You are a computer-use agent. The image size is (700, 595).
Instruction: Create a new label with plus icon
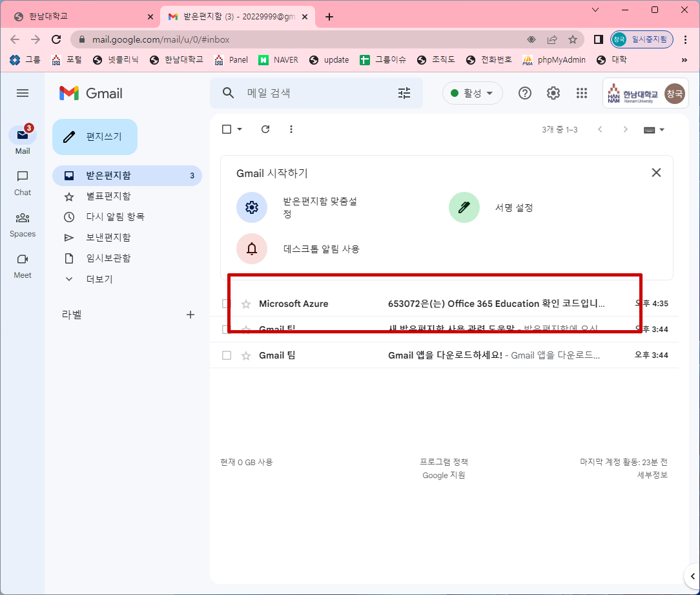coord(190,315)
